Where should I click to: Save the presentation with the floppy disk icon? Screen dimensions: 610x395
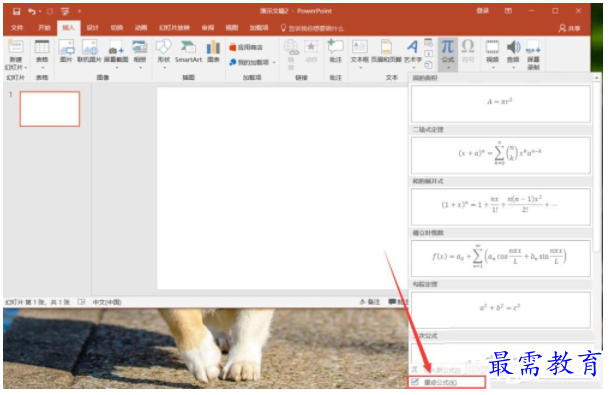[16, 11]
